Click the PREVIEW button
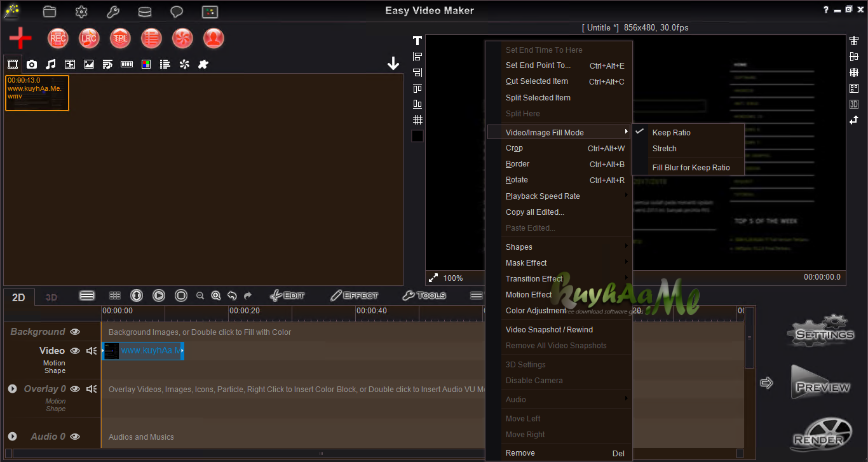The width and height of the screenshot is (868, 462). click(x=822, y=383)
